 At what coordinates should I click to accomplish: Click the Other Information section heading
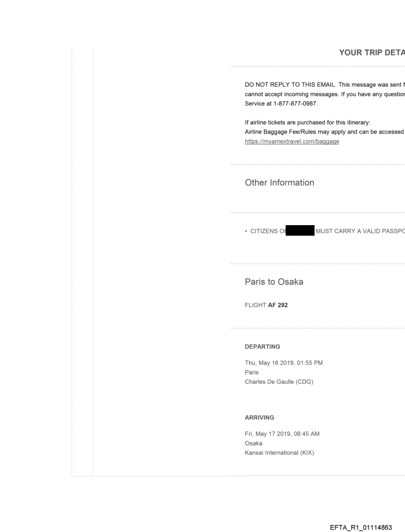(280, 182)
